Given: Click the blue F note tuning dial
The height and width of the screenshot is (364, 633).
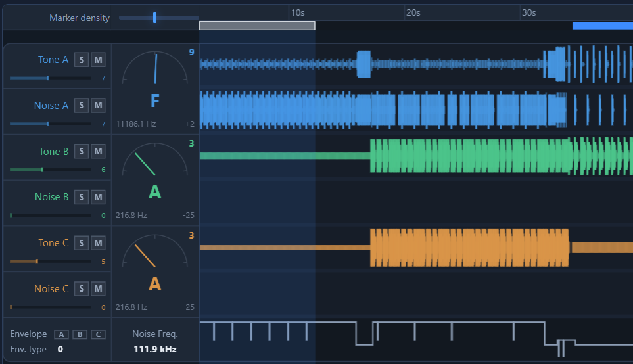Looking at the screenshot, I should pos(155,68).
